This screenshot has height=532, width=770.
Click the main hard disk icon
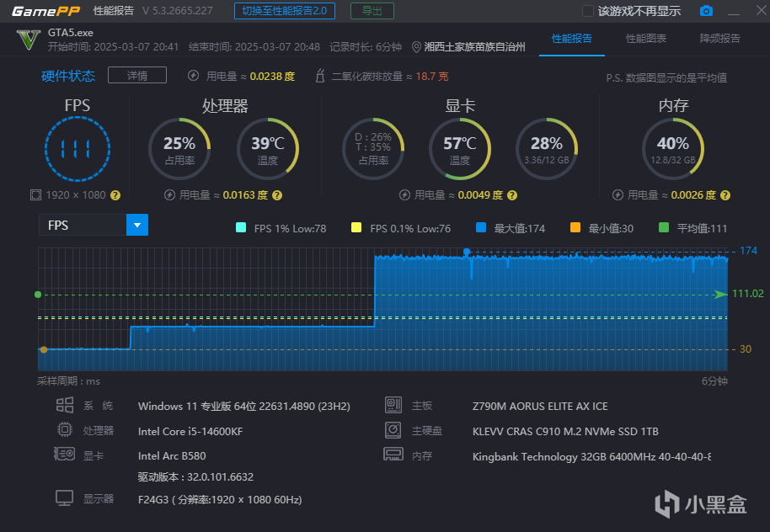tap(393, 430)
